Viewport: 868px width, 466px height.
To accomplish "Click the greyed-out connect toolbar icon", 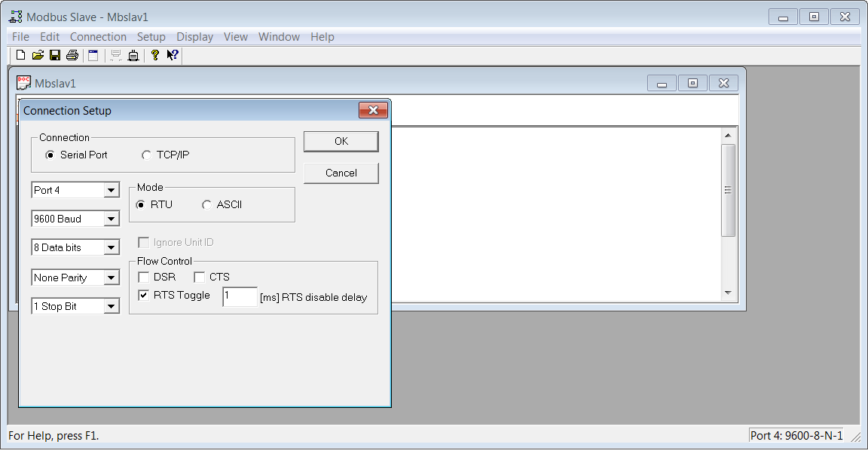I will (x=116, y=55).
